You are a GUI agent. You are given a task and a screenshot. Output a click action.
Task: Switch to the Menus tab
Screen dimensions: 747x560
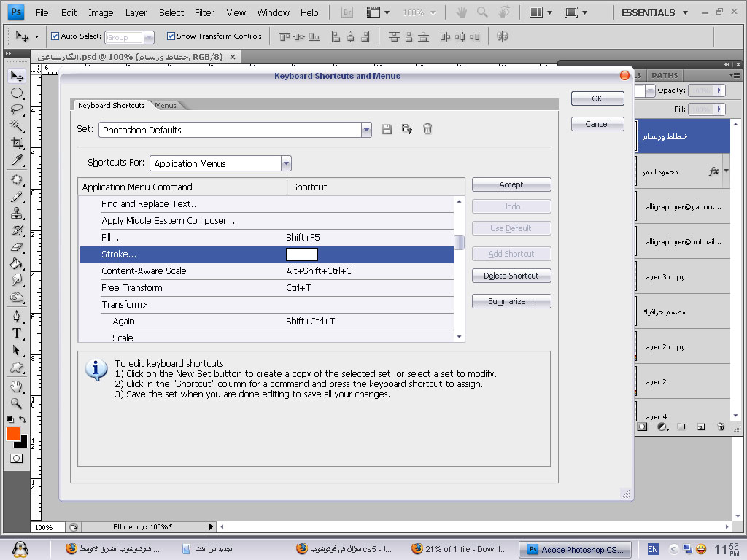click(x=166, y=105)
